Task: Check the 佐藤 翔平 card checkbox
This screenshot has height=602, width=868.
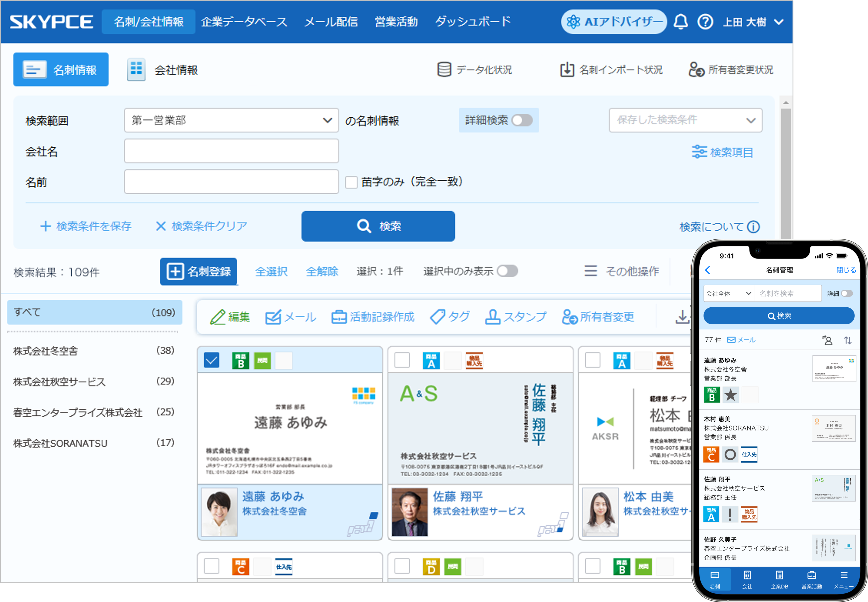Action: [x=402, y=360]
